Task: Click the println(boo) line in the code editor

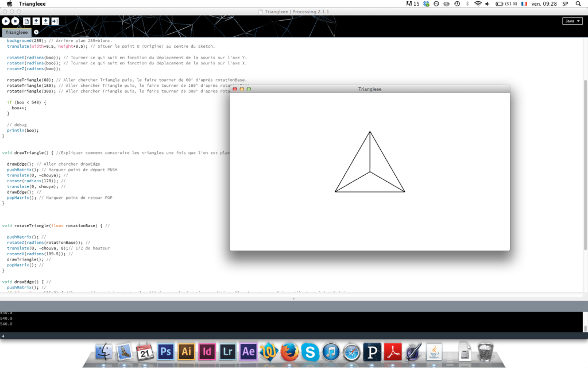Action: coord(23,130)
